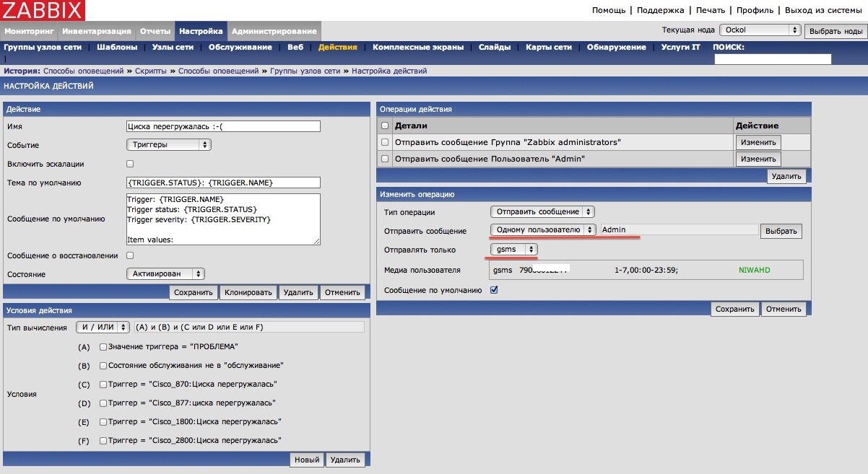The width and height of the screenshot is (868, 474).
Task: Uncheck 'Сообщение по умолчанию' in operation editor
Action: 495,290
